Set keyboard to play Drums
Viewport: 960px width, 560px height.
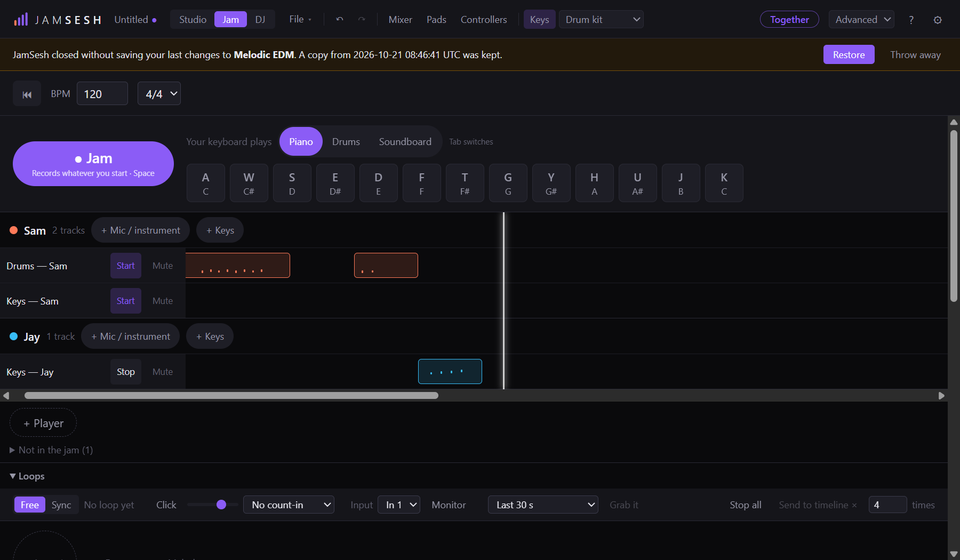(x=346, y=141)
